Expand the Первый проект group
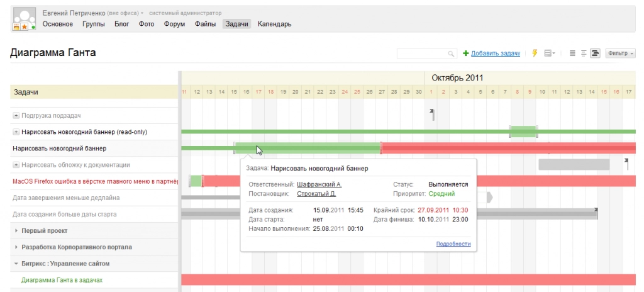 (x=16, y=231)
